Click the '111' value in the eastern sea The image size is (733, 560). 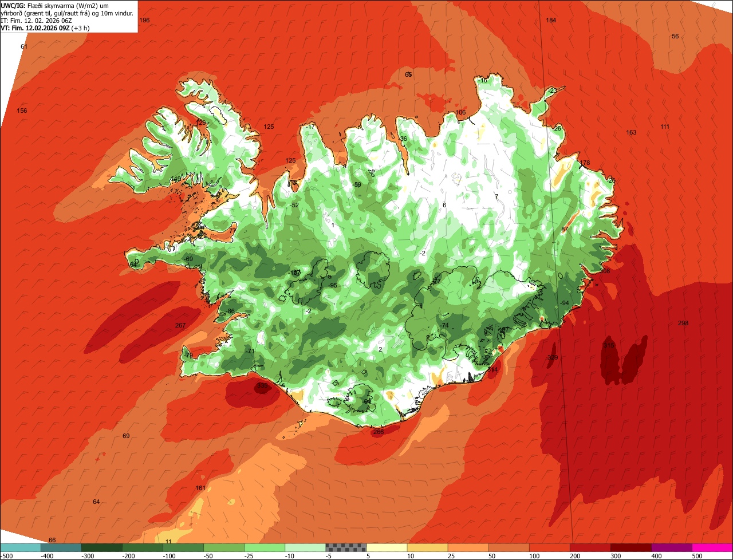point(665,127)
